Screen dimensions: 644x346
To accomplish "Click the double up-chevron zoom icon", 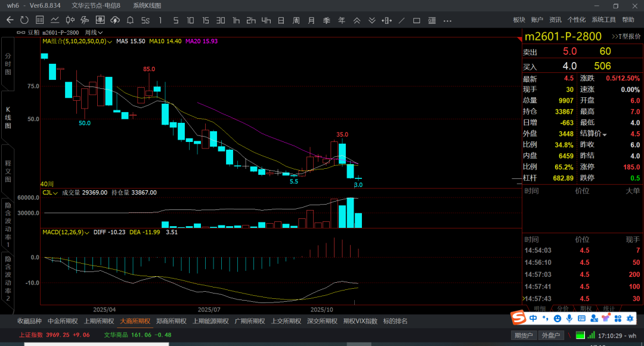I will click(x=357, y=20).
